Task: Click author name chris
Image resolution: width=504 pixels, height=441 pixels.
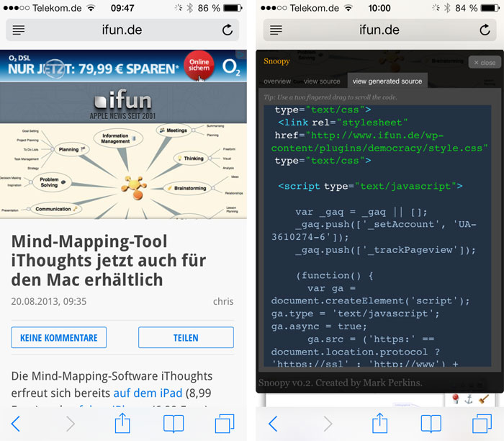Action: pos(223,301)
